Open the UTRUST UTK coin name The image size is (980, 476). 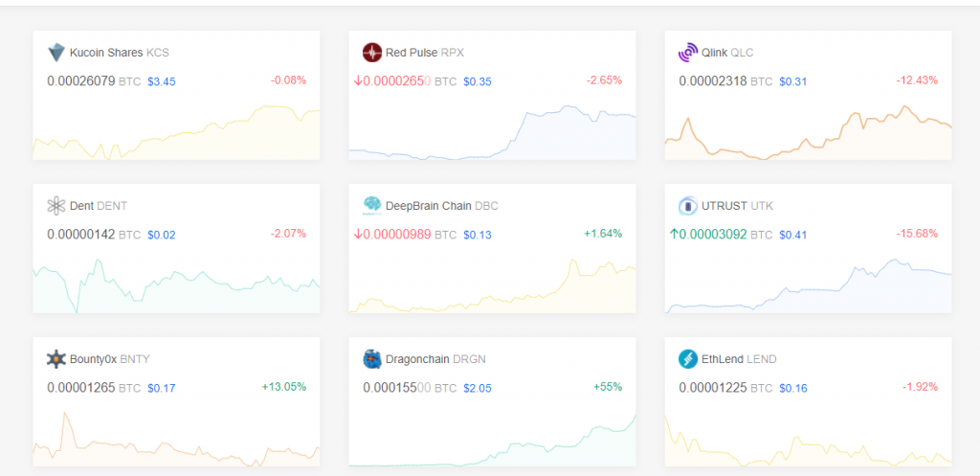[x=738, y=206]
